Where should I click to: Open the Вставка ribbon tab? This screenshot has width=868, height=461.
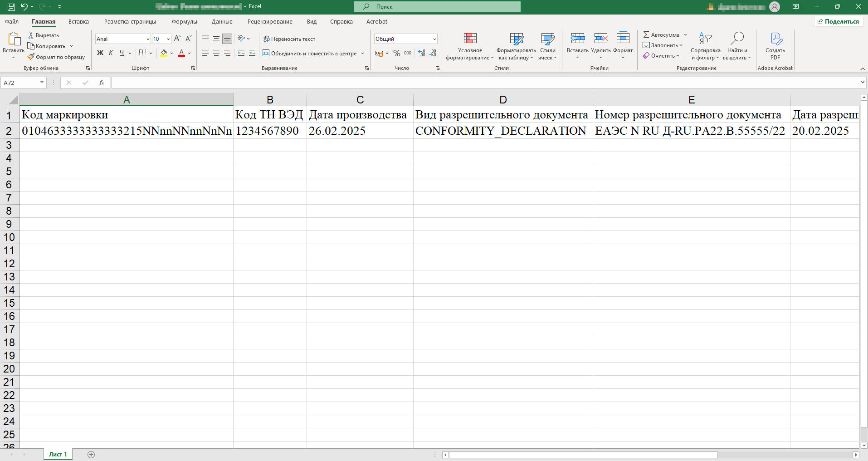[x=78, y=21]
